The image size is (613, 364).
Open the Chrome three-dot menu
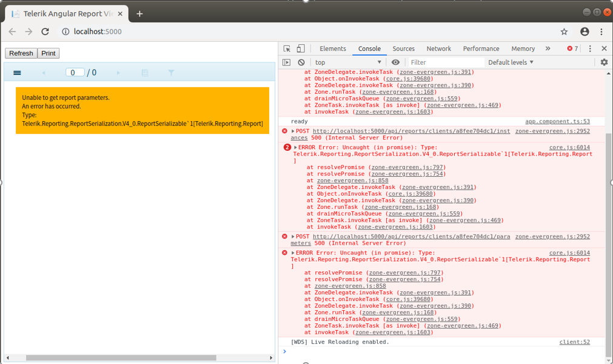(601, 31)
